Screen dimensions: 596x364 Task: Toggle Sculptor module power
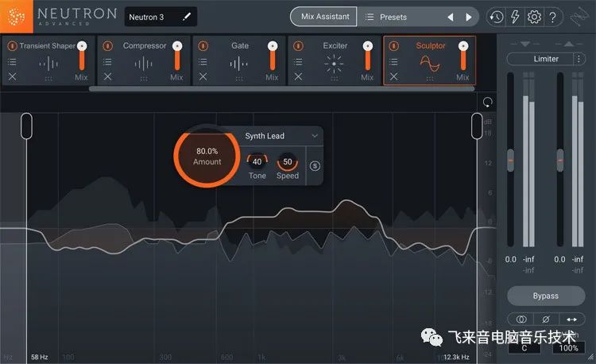coord(394,45)
